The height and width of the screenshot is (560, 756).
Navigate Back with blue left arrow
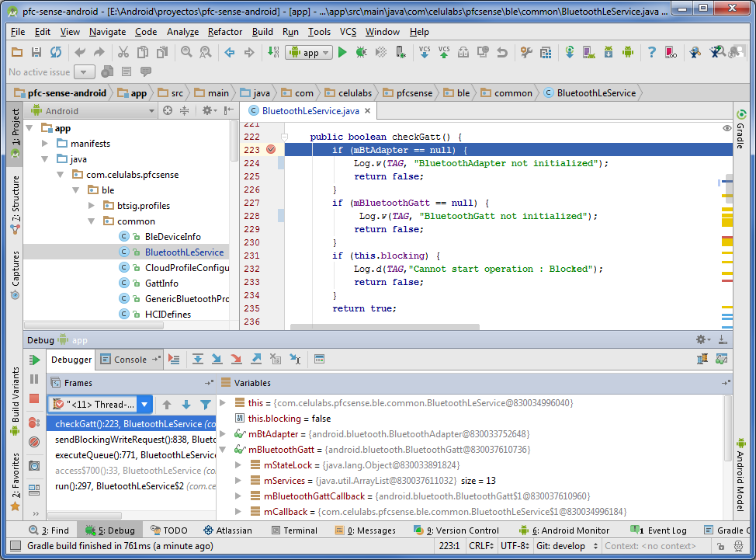[230, 52]
